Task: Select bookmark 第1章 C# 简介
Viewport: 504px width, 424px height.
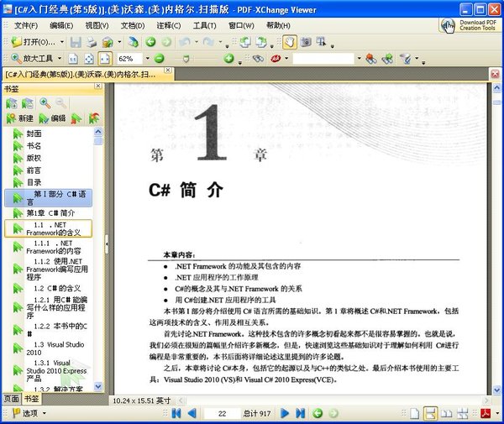Action: (50, 213)
